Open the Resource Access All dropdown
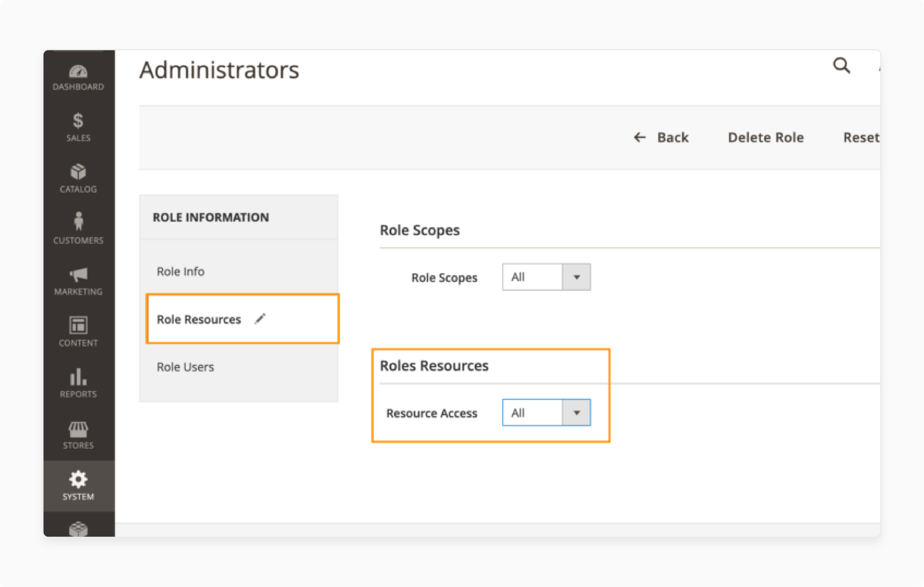 coord(546,413)
